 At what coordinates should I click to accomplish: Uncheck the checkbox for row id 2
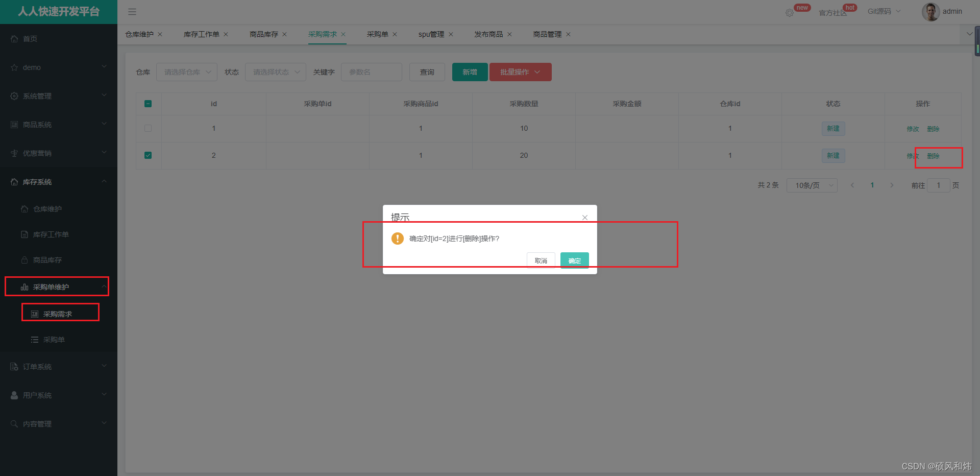[x=148, y=155]
